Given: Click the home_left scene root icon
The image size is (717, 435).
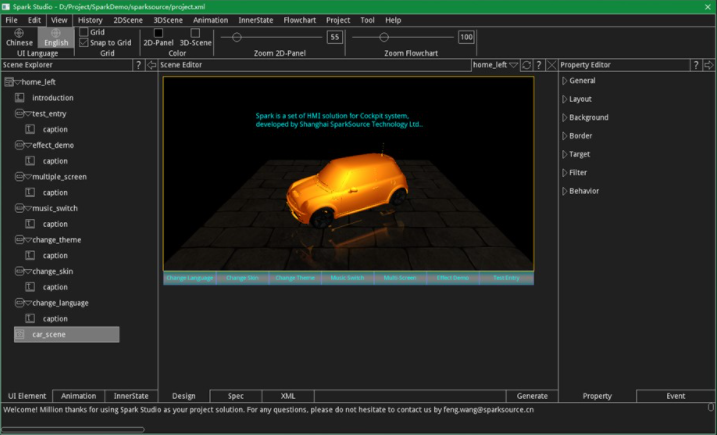Looking at the screenshot, I should point(8,82).
